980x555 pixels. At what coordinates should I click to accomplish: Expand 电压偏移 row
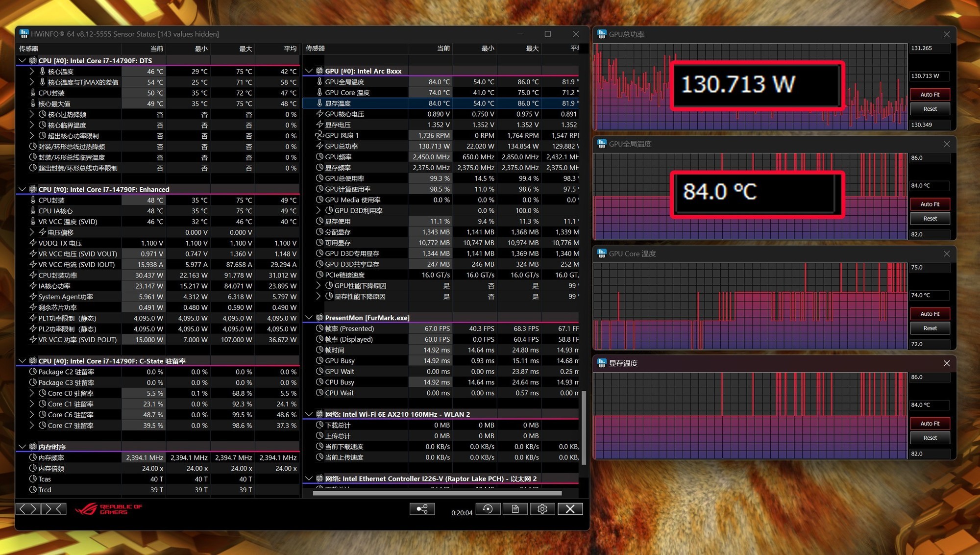pyautogui.click(x=32, y=232)
